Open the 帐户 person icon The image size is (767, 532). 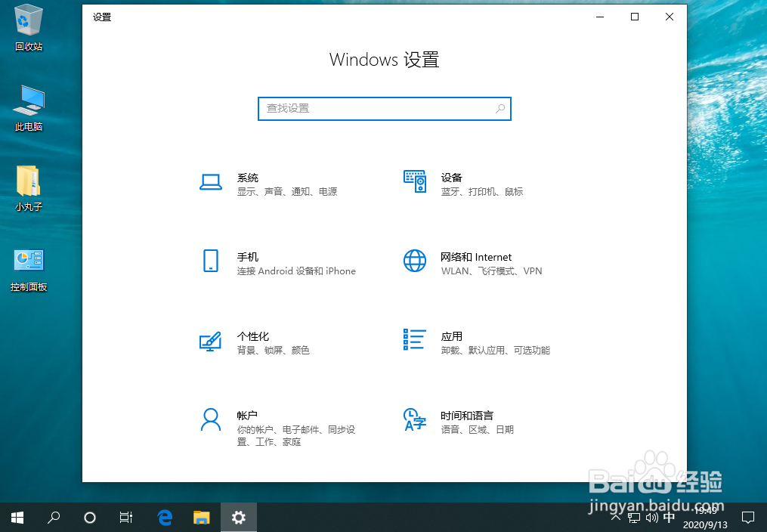click(x=211, y=419)
